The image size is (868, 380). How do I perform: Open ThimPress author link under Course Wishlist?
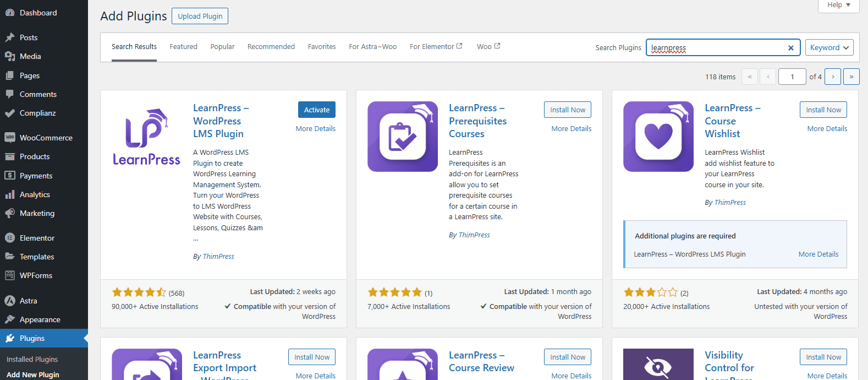click(730, 203)
